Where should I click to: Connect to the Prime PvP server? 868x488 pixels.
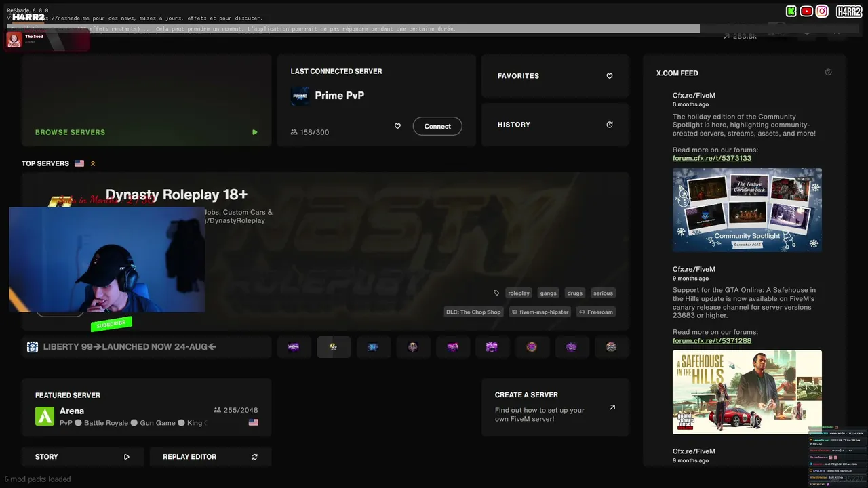[437, 126]
